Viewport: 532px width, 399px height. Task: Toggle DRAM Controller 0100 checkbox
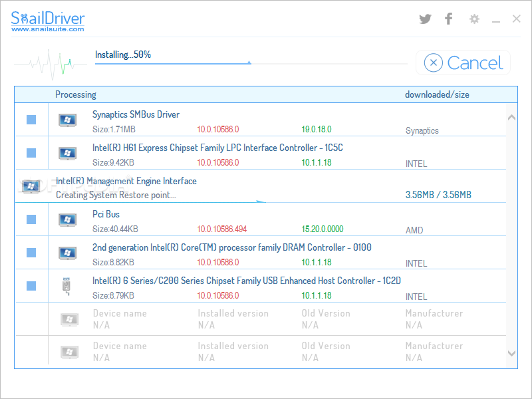point(31,253)
